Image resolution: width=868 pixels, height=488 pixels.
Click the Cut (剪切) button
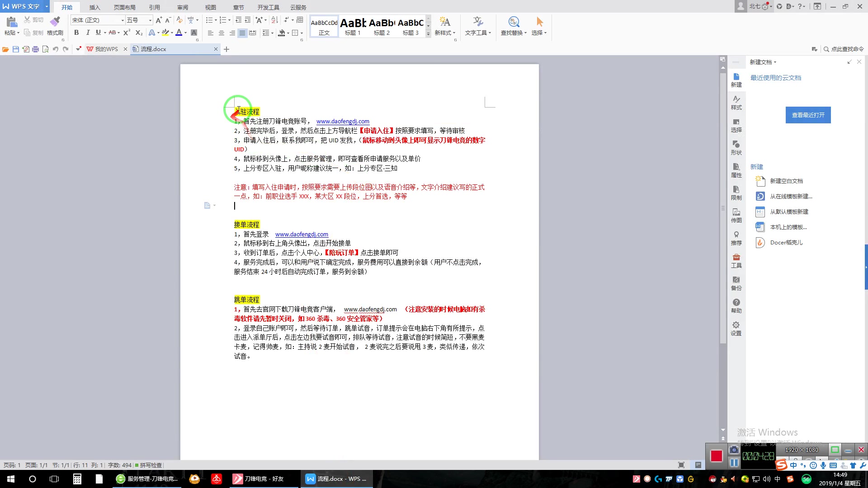pyautogui.click(x=34, y=20)
